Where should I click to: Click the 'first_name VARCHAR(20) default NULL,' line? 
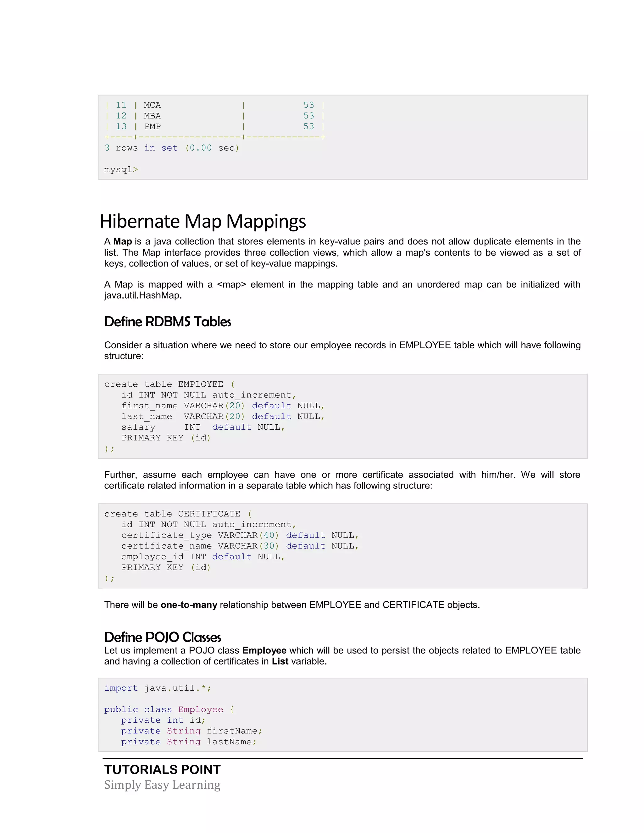pos(223,405)
